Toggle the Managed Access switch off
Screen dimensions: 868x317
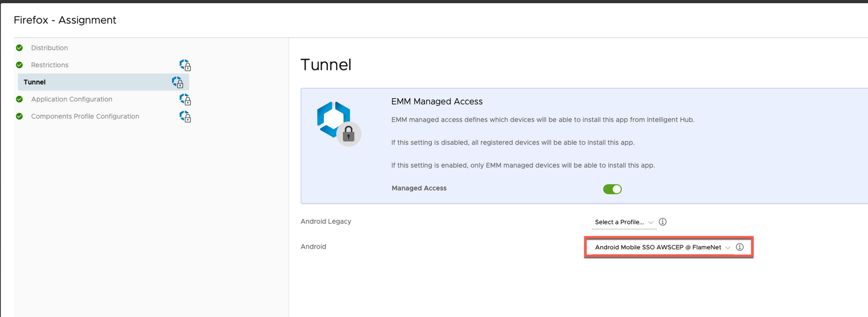pos(612,189)
